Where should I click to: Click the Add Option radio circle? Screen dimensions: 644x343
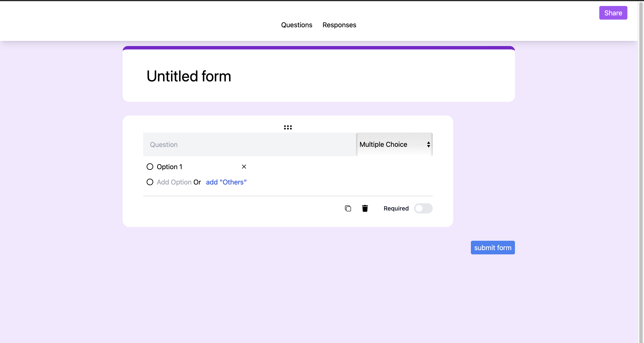click(150, 182)
